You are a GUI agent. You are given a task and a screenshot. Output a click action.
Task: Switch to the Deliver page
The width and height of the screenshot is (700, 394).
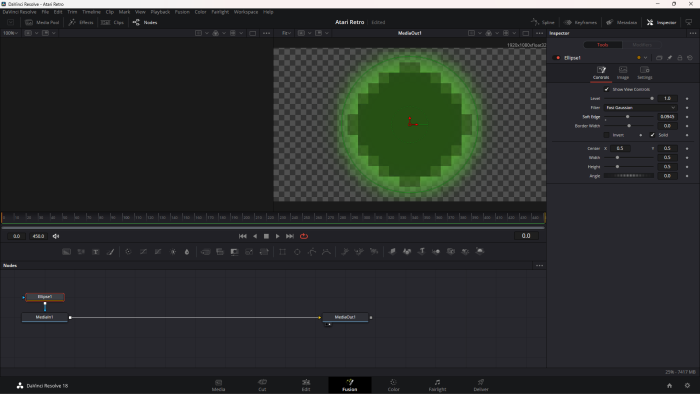tap(481, 385)
